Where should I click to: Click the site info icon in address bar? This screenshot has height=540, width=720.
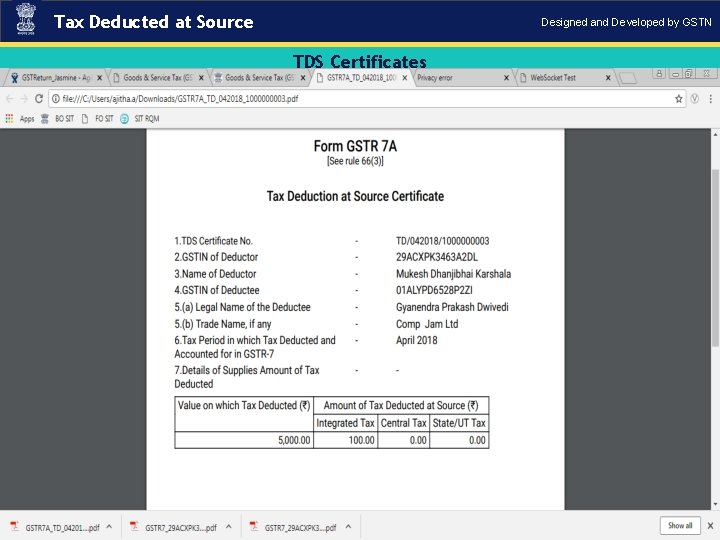click(x=56, y=99)
